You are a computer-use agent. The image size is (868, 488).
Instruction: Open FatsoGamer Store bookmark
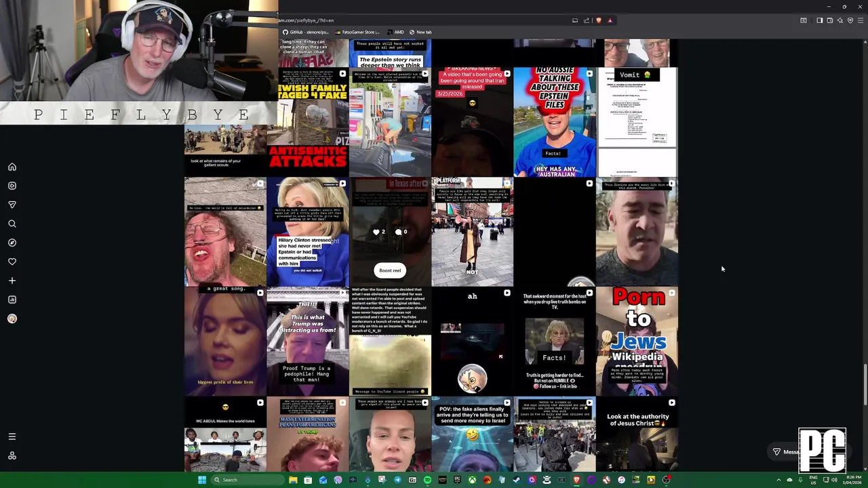point(357,32)
